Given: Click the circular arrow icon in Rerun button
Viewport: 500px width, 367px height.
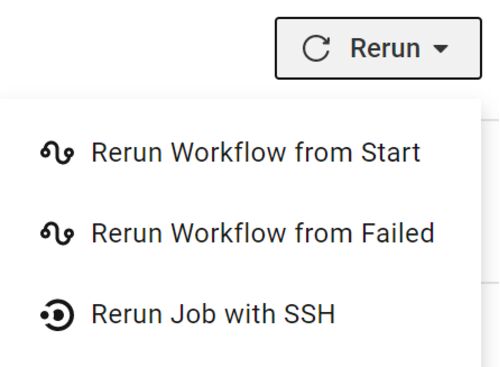Looking at the screenshot, I should tap(316, 49).
